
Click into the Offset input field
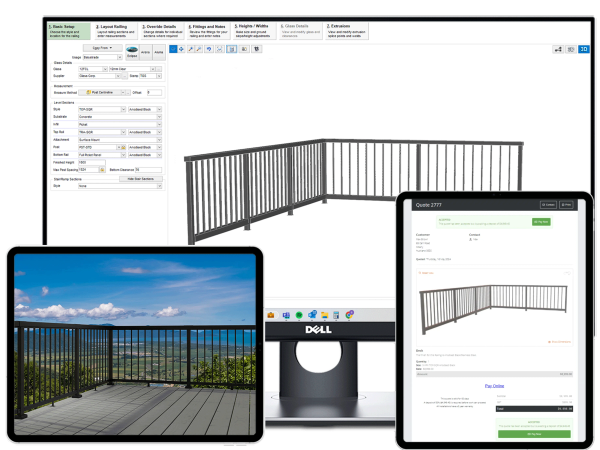(154, 92)
